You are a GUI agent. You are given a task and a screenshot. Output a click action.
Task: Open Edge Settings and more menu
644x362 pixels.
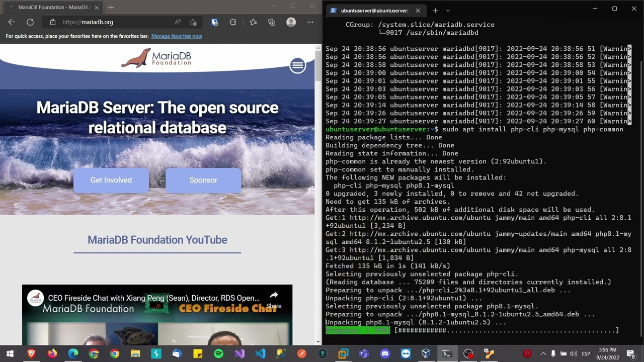pyautogui.click(x=310, y=22)
